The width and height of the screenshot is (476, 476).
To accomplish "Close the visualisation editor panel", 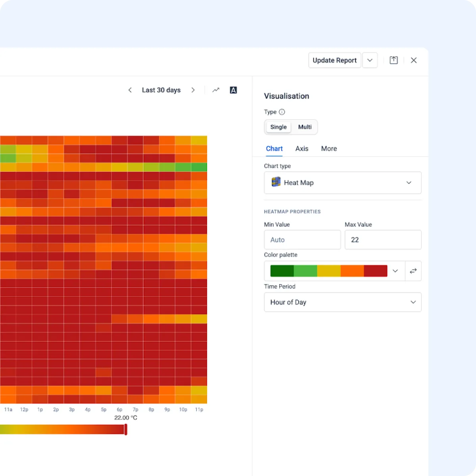I will [x=414, y=60].
